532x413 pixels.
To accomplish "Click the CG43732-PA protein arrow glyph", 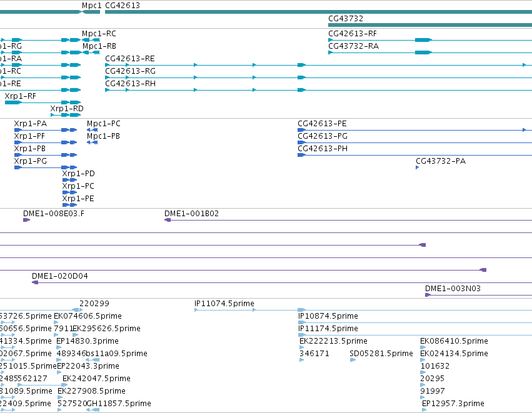I will point(418,167).
